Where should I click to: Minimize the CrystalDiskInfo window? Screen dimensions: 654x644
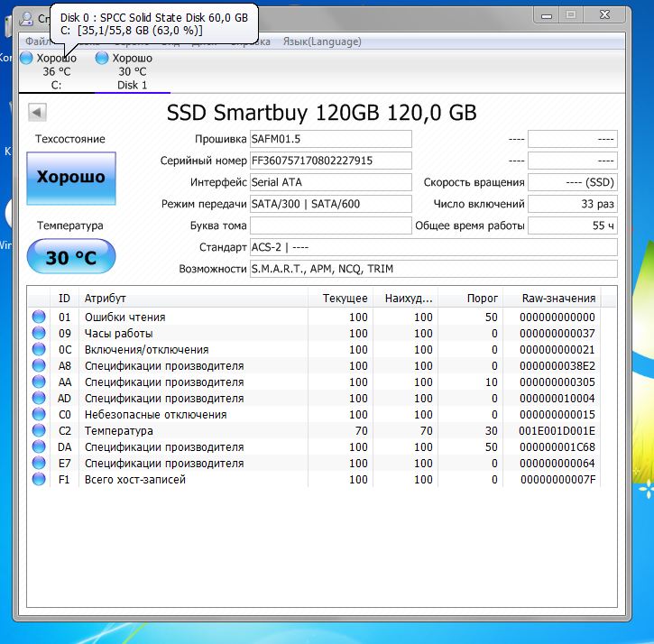tap(547, 15)
